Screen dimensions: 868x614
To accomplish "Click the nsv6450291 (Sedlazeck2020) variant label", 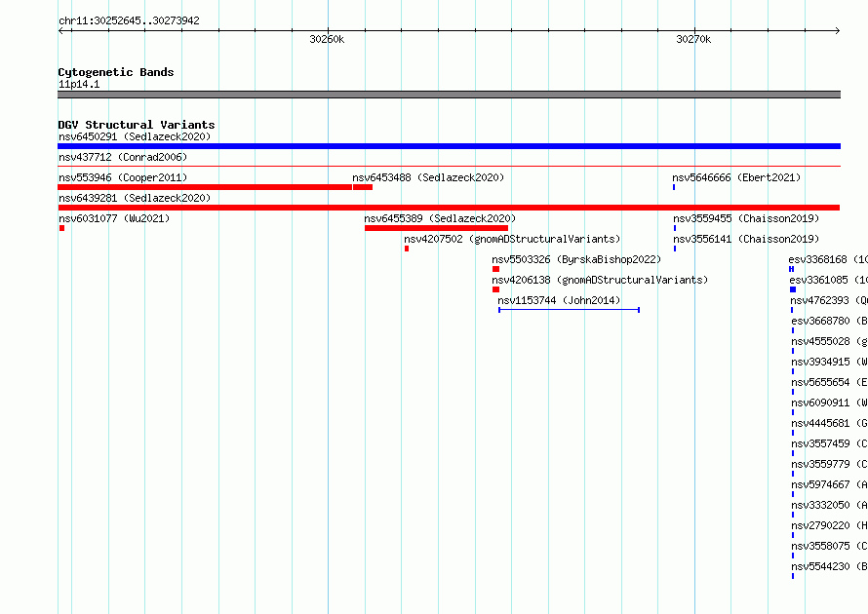I will pyautogui.click(x=135, y=136).
